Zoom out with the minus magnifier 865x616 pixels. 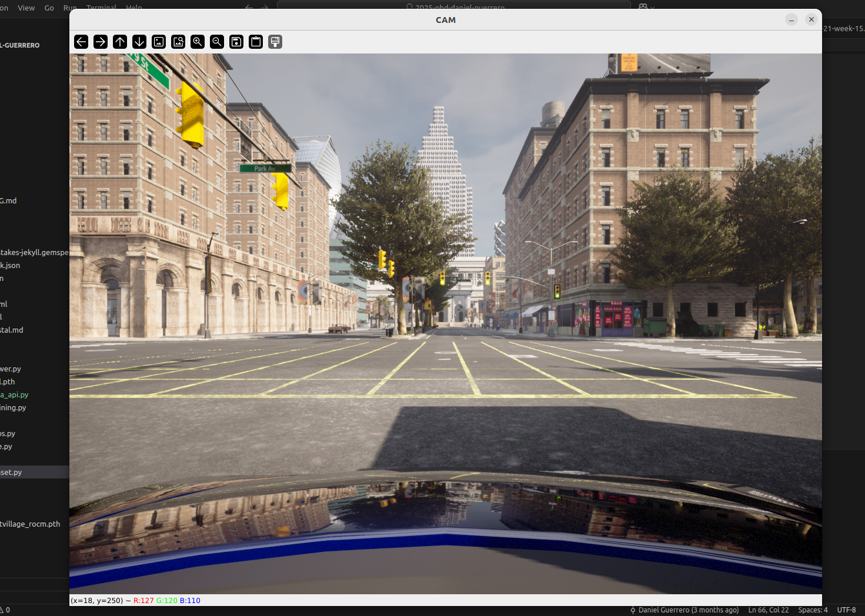(217, 42)
